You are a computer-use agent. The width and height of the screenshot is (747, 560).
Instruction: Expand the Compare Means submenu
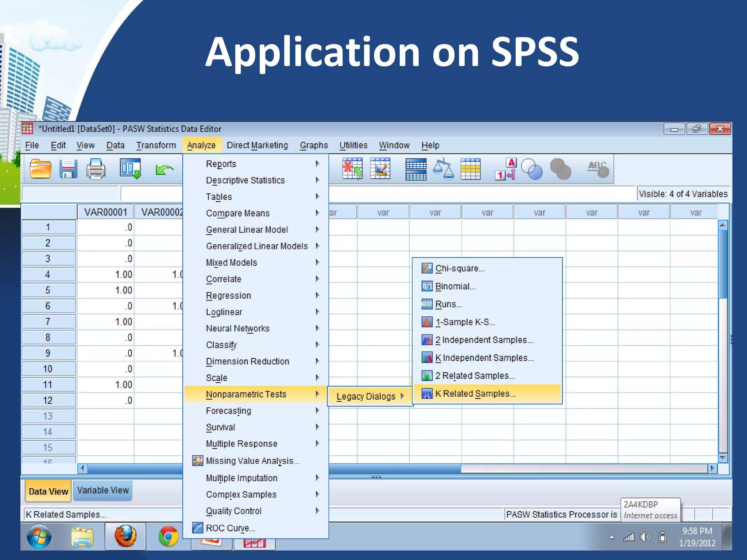pyautogui.click(x=256, y=213)
